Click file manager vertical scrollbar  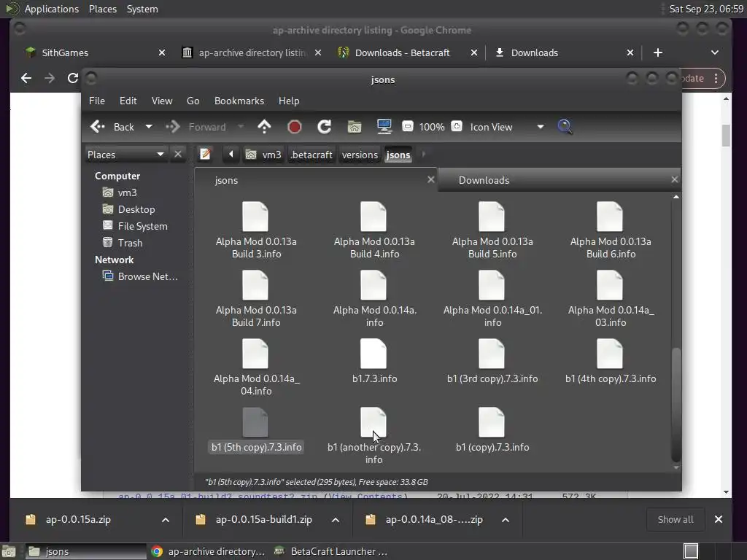676,405
